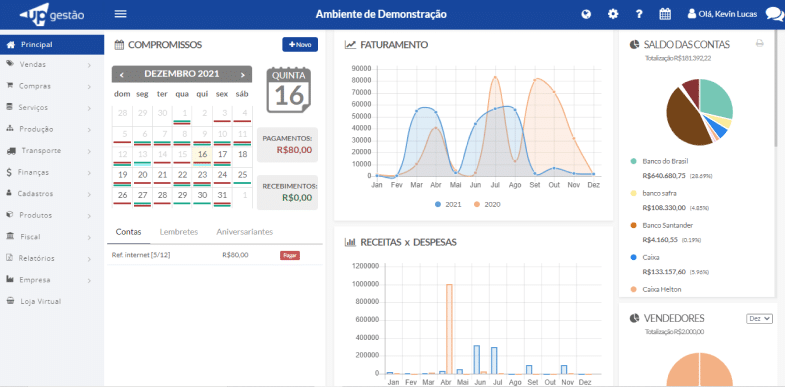Image resolution: width=785 pixels, height=387 pixels.
Task: Click the Cadastros person icon
Action: [9, 193]
